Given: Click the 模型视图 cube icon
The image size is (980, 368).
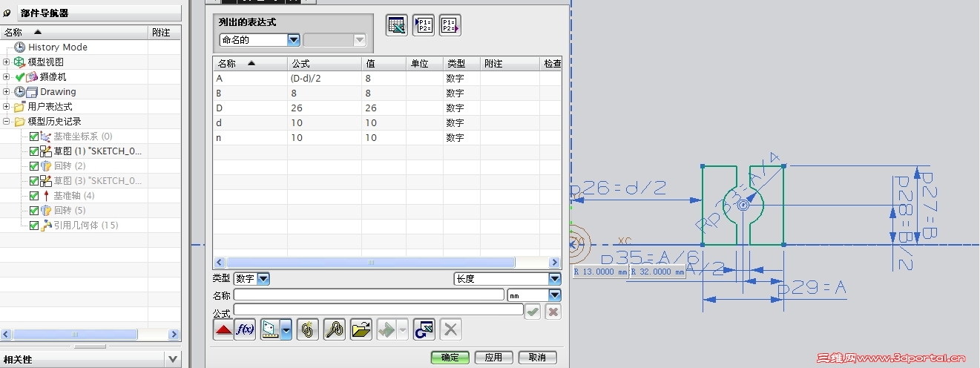Looking at the screenshot, I should 19,62.
